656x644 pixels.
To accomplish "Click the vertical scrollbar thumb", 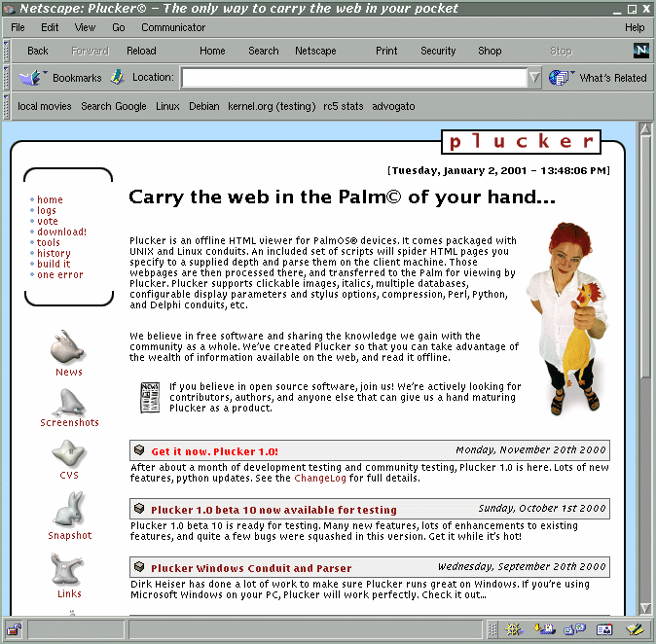I will coord(645,255).
